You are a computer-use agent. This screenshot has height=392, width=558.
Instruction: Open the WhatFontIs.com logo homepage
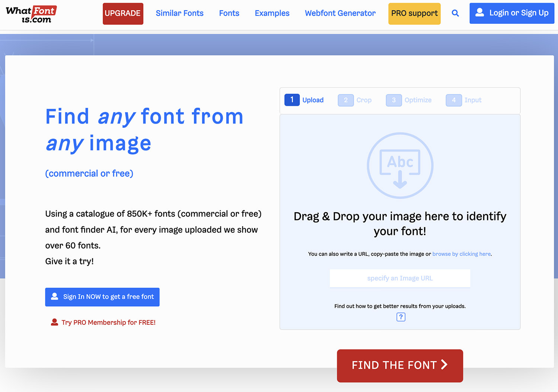click(x=31, y=14)
